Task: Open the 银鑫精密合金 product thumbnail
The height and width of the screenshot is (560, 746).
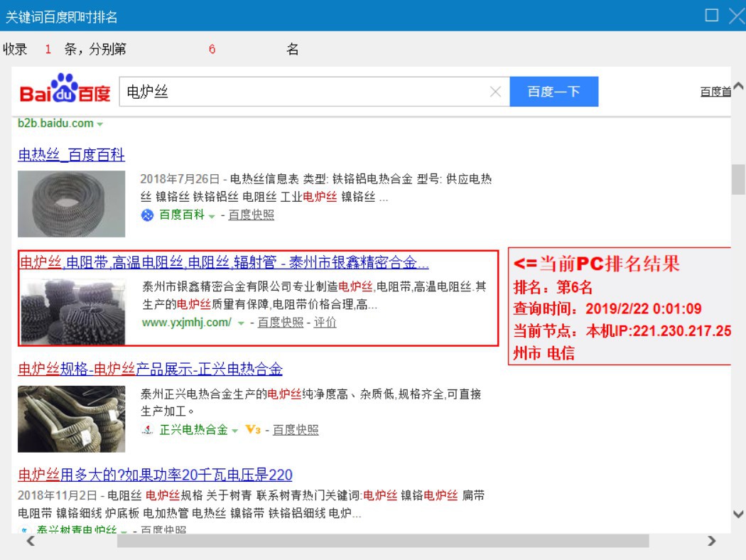Action: click(72, 311)
